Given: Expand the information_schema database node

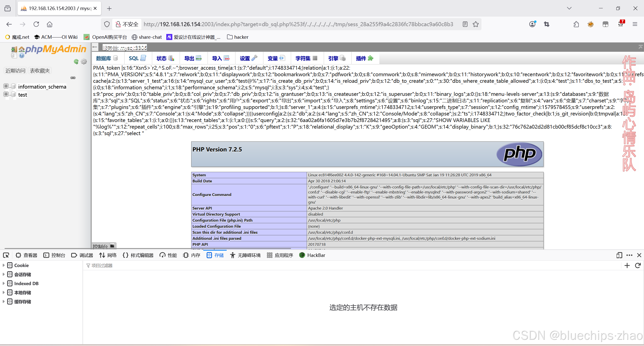Looking at the screenshot, I should pos(6,86).
